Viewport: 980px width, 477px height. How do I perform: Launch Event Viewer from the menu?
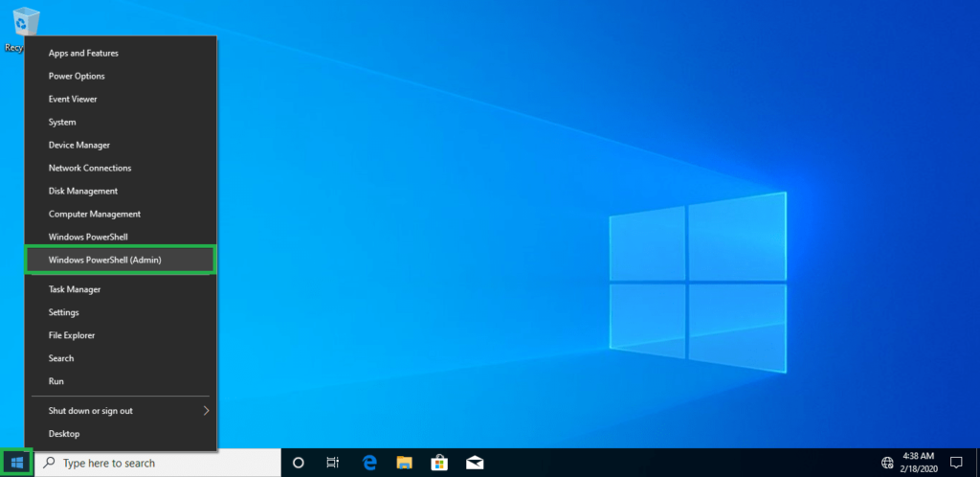tap(121, 99)
